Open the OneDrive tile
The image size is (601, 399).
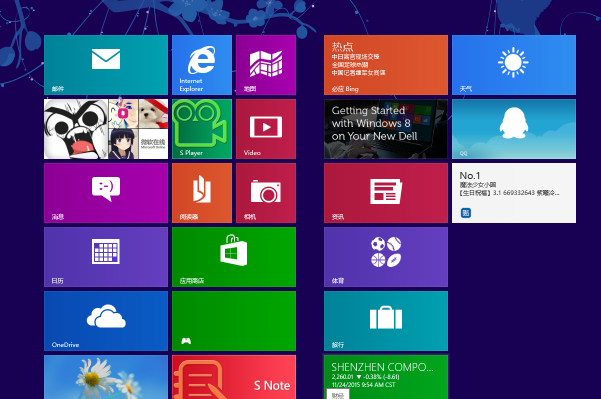pyautogui.click(x=106, y=321)
